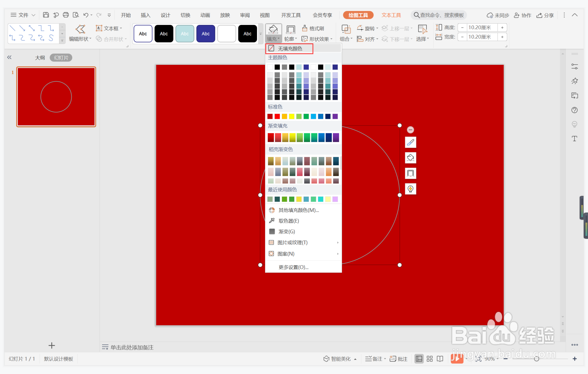Switch to slide sorter grid view
Viewport: 588px width, 374px height.
(x=429, y=359)
